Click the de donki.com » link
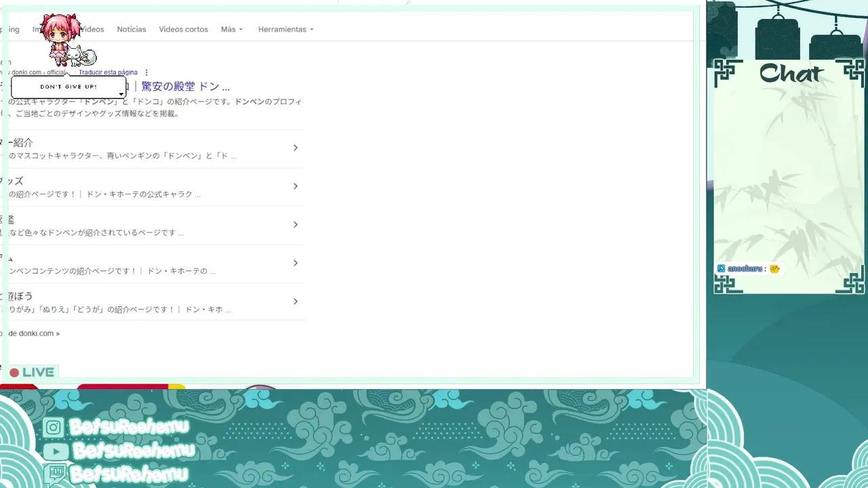The image size is (868, 488). tap(34, 333)
